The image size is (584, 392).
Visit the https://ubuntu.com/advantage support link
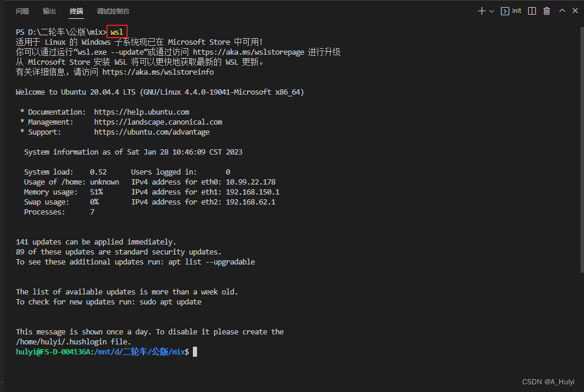pos(152,132)
